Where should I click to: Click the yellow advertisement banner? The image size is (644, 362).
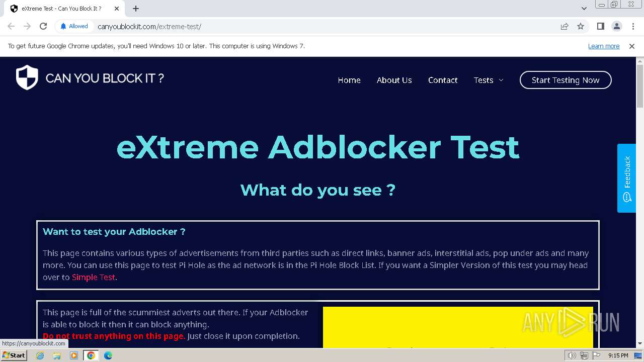click(x=458, y=327)
